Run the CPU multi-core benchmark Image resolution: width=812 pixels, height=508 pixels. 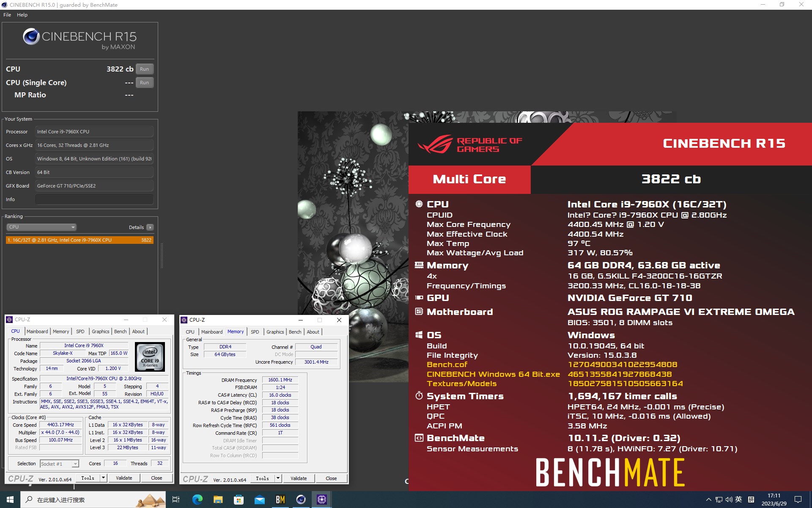pos(145,69)
